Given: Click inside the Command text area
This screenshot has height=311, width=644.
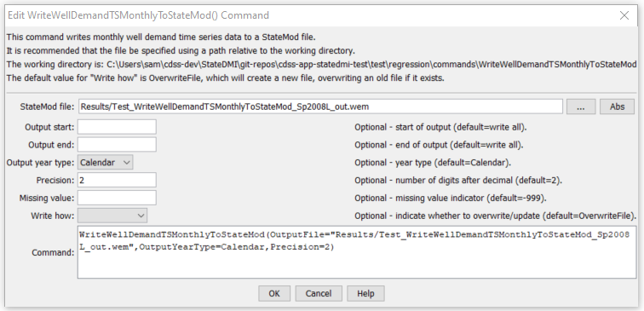Looking at the screenshot, I should pyautogui.click(x=356, y=252).
